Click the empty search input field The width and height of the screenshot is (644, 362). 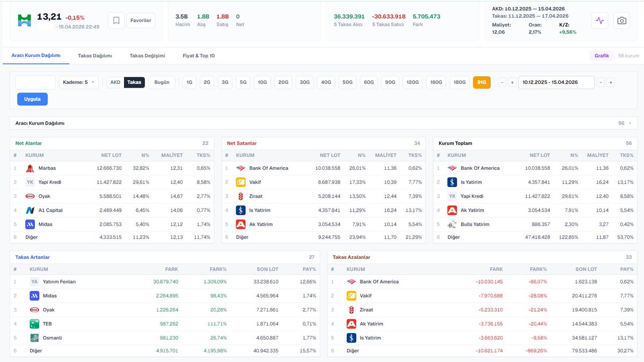coord(35,82)
